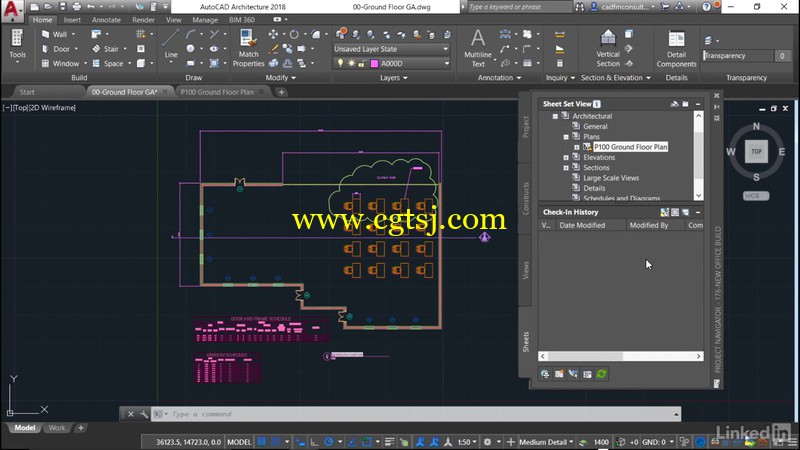Collapse the Plans tree node
Screen dimensions: 800x450
click(566, 137)
